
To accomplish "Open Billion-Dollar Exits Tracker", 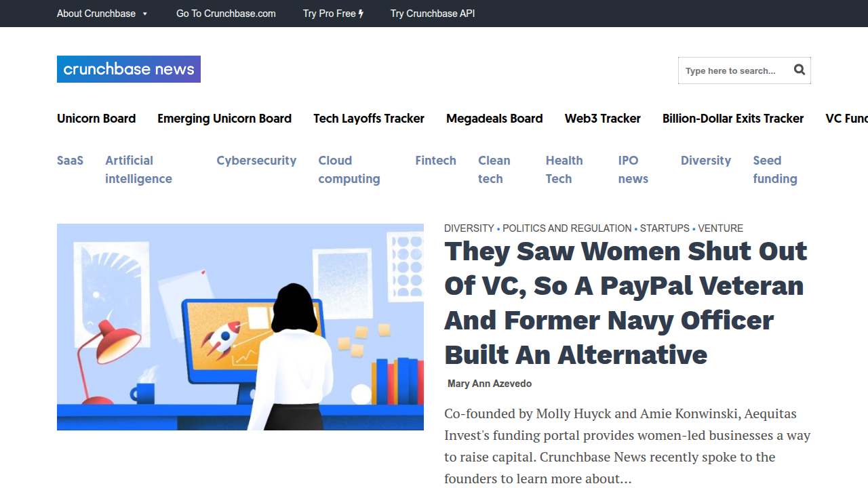I will pyautogui.click(x=733, y=119).
